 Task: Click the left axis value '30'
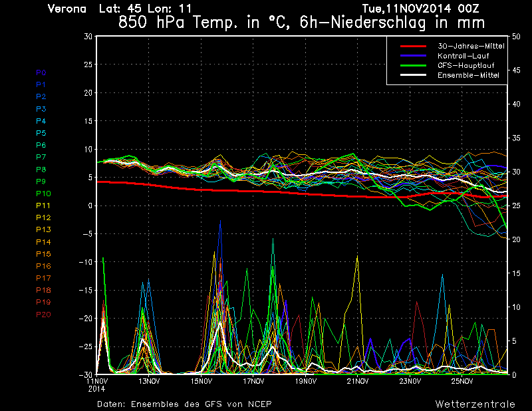[x=88, y=37]
